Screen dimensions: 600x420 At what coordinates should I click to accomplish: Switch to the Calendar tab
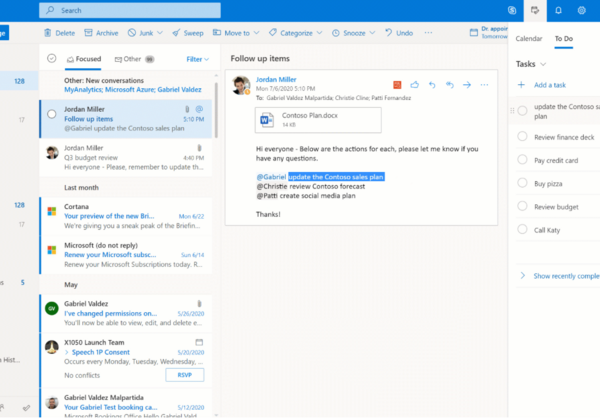click(x=529, y=39)
